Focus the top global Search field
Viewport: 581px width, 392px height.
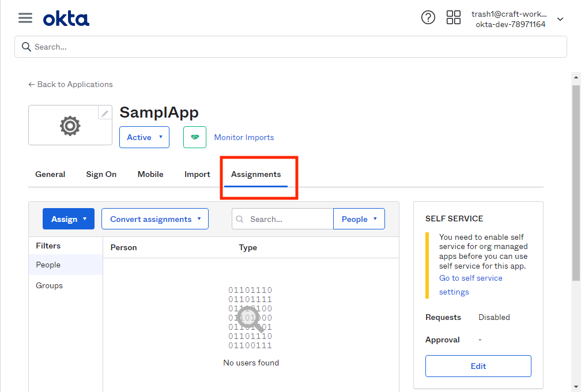pyautogui.click(x=290, y=47)
